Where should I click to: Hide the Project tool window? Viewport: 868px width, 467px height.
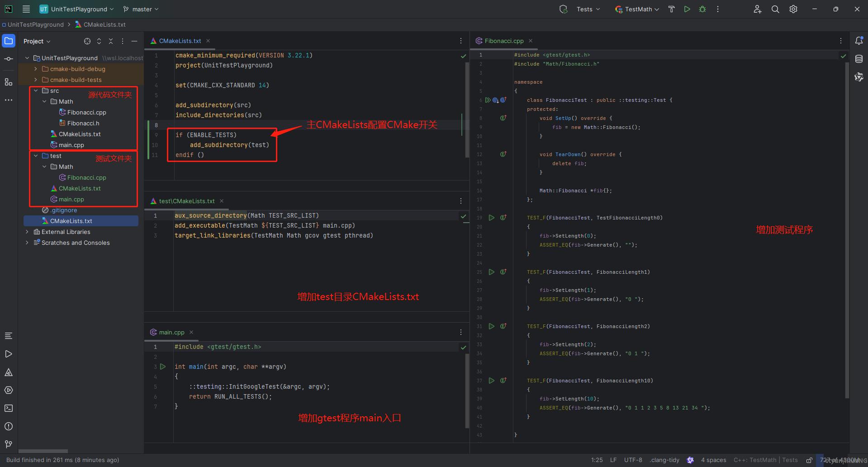[134, 41]
